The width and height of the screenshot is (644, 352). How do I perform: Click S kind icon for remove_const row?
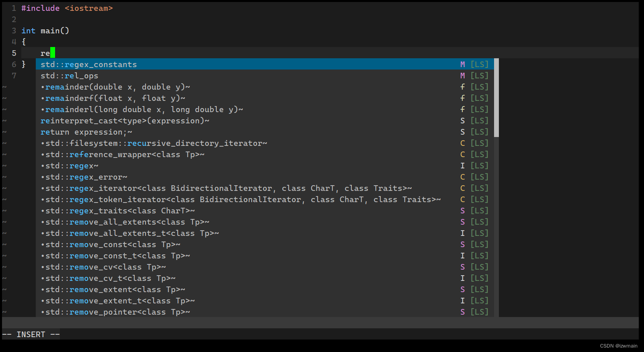coord(463,244)
